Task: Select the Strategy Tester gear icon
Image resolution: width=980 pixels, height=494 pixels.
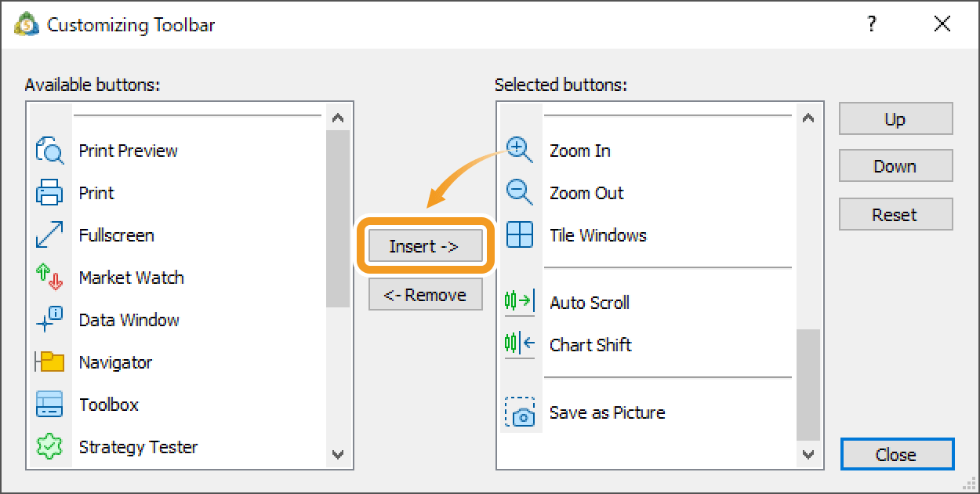Action: point(49,446)
